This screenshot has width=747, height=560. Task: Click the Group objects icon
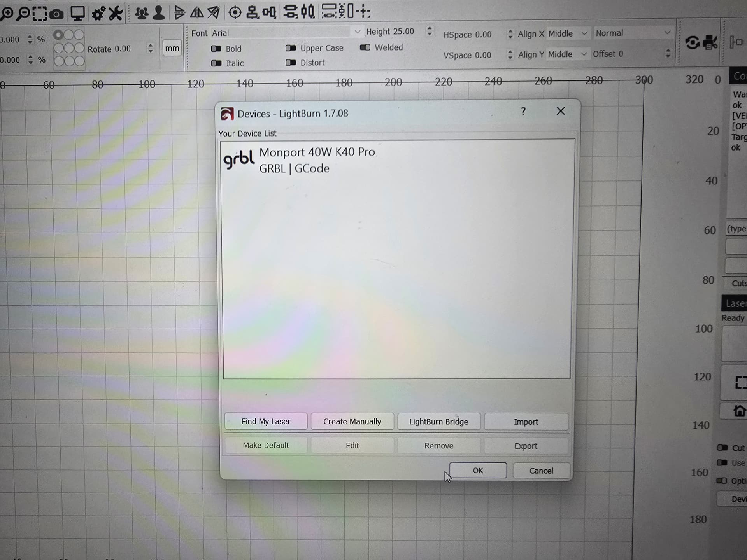142,14
